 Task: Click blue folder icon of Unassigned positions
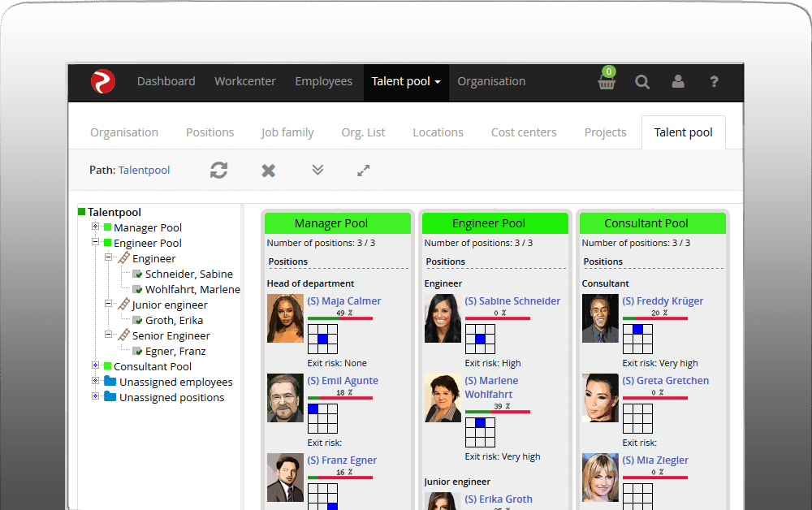[110, 396]
